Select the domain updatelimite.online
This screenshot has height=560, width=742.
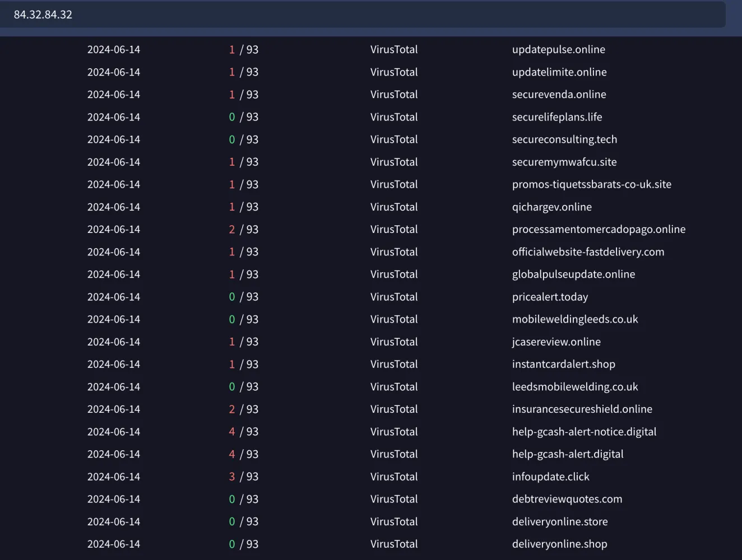(559, 72)
